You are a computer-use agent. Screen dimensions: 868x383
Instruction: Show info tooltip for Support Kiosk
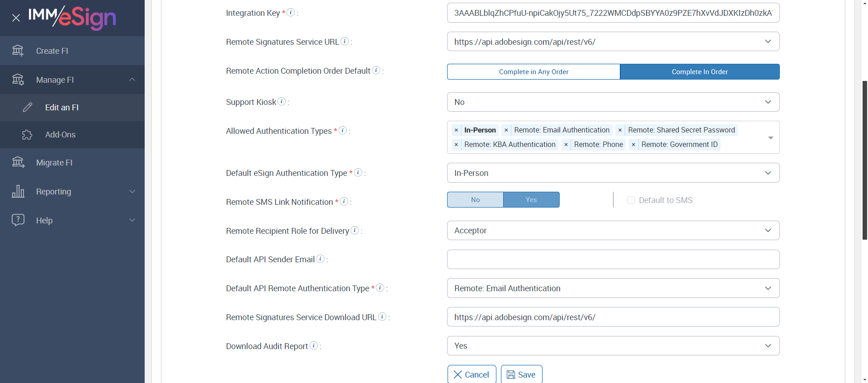pyautogui.click(x=282, y=101)
